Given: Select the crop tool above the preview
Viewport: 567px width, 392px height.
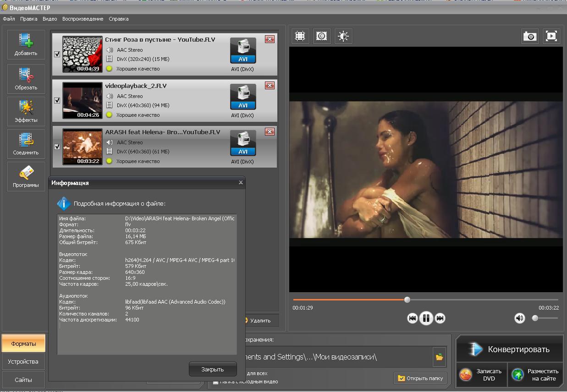Looking at the screenshot, I should (x=300, y=36).
